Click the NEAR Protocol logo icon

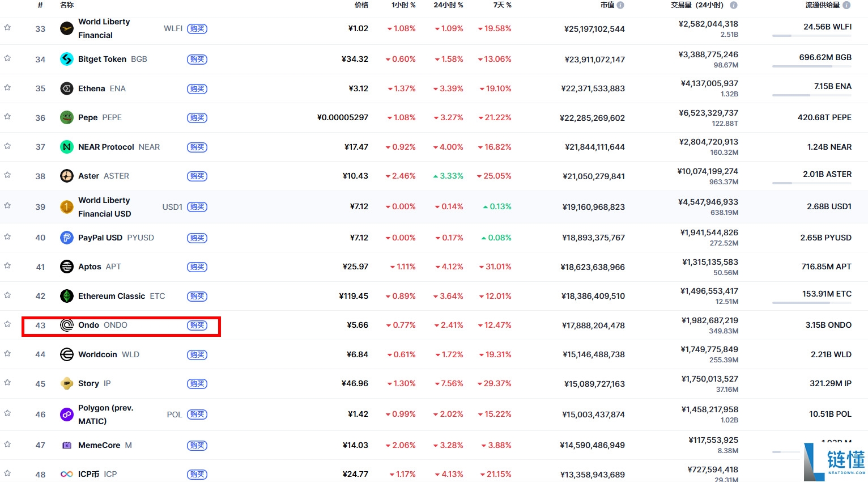[67, 147]
